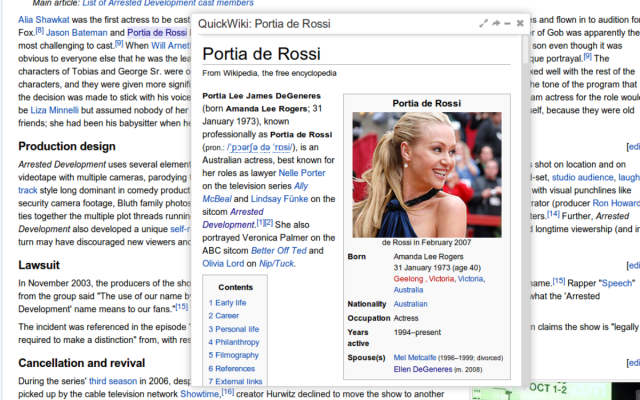640x400 pixels.
Task: Follow the Nelle Porter link
Action: click(x=302, y=173)
